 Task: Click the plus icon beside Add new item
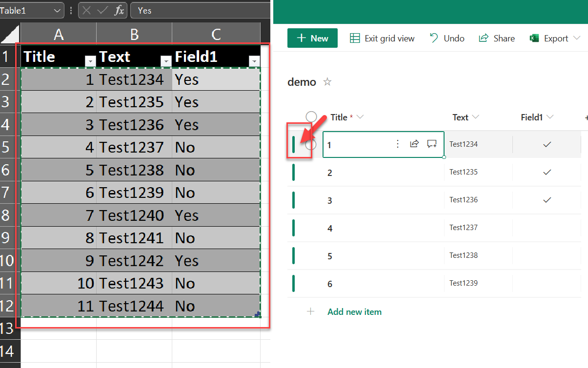pyautogui.click(x=310, y=311)
